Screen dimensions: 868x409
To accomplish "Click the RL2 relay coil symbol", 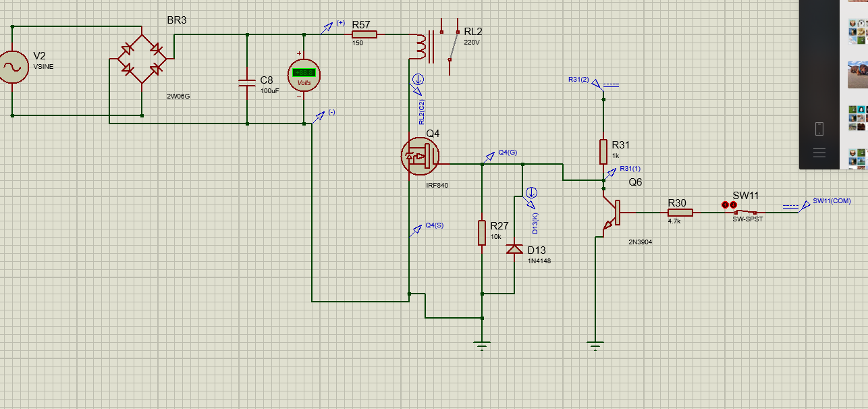I will (420, 46).
